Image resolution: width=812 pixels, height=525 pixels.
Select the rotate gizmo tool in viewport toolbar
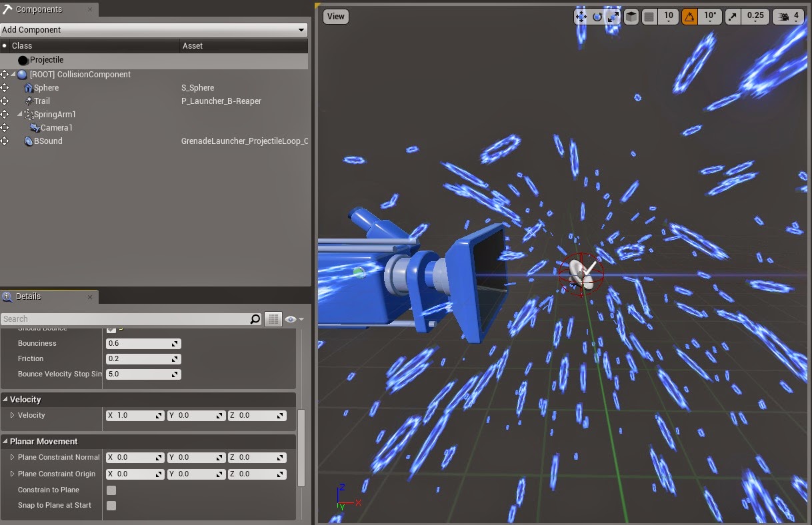click(x=597, y=17)
